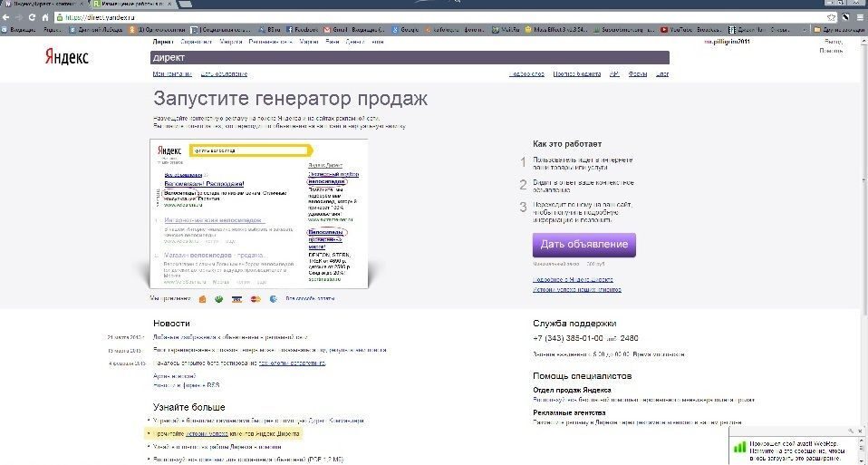Click the Дать объявление button
The width and height of the screenshot is (868, 465).
point(584,245)
